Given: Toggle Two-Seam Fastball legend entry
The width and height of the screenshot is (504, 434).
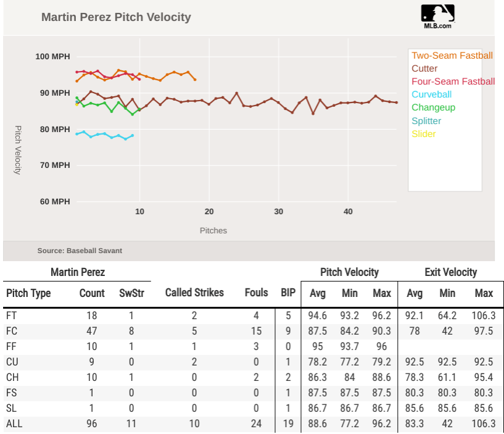Looking at the screenshot, I should [452, 56].
